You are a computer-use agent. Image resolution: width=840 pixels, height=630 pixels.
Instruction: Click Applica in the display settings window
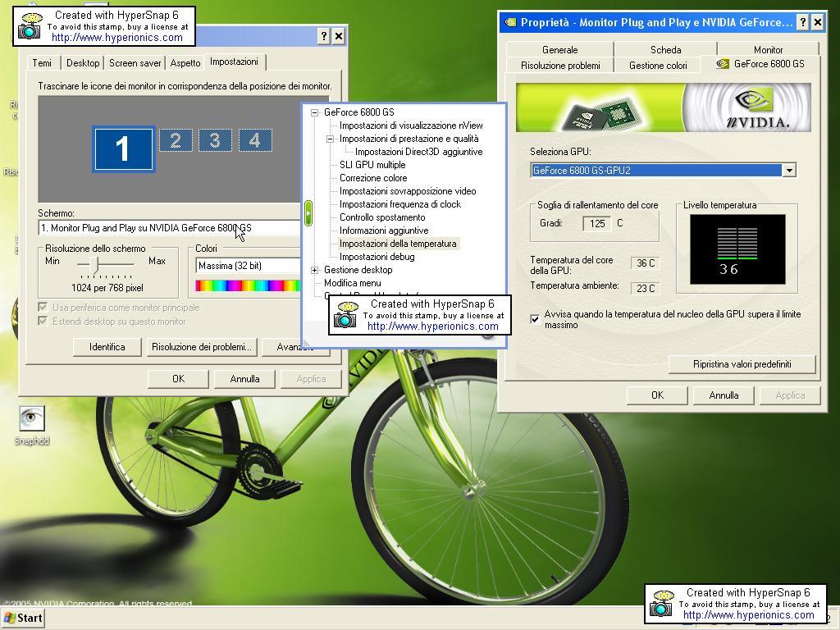[311, 379]
